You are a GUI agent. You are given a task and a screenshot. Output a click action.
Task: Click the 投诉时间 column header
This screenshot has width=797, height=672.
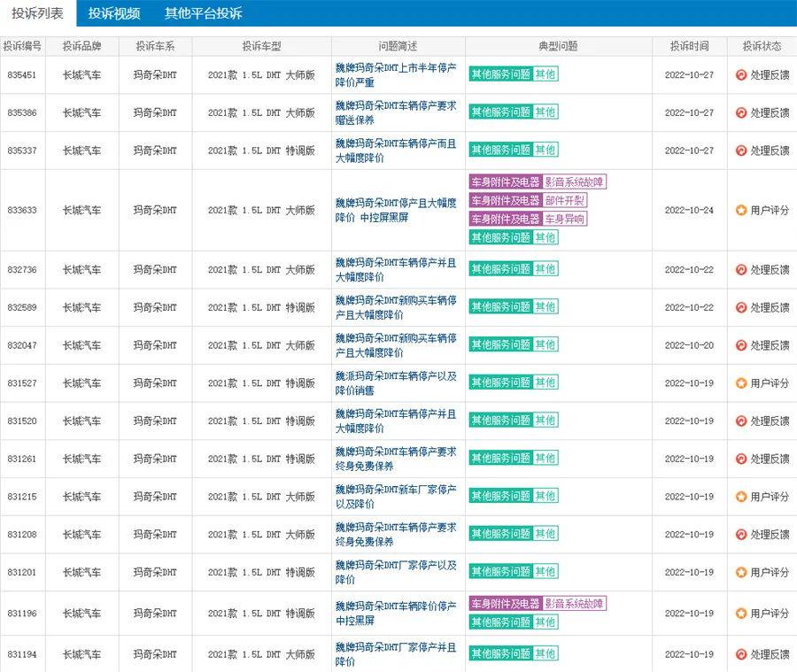689,46
